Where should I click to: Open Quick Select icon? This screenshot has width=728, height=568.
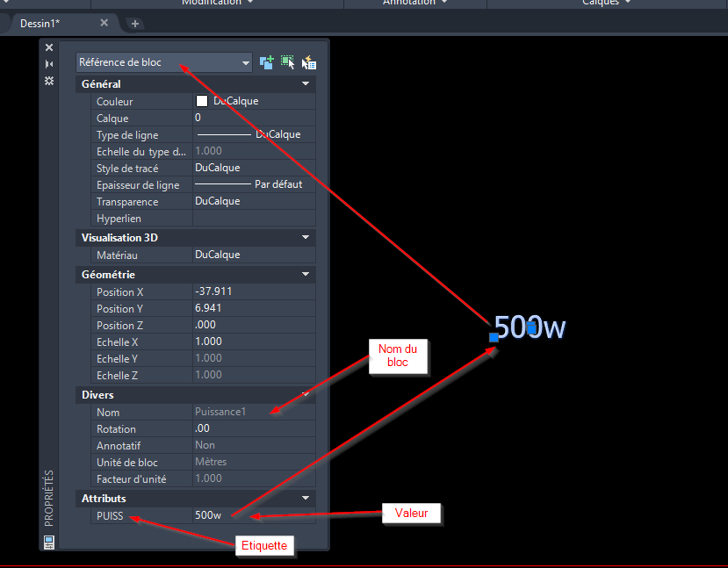[309, 62]
